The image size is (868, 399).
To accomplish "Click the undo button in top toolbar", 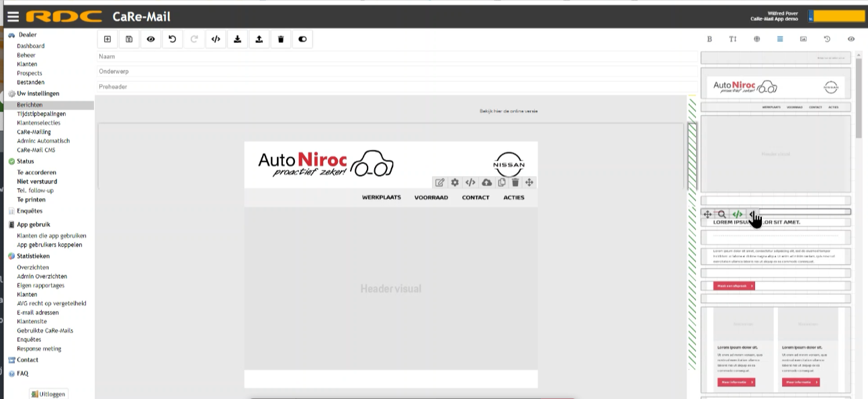I will (x=172, y=39).
